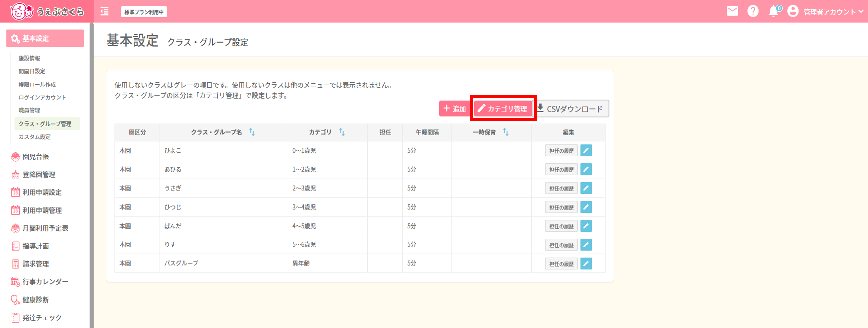Go to カスタム設定 submenu
868x328 pixels.
tap(34, 137)
